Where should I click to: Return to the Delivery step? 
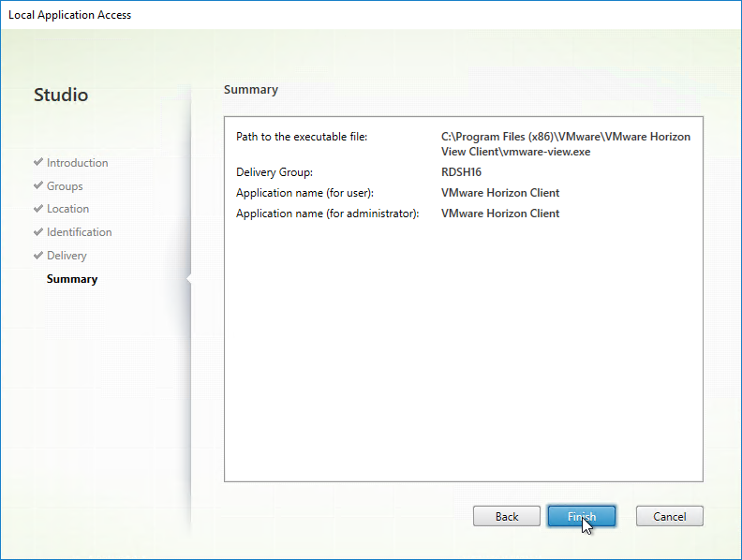[x=67, y=256]
